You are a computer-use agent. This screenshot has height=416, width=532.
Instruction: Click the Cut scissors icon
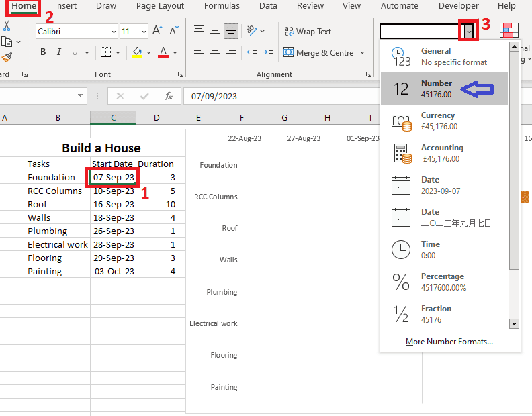7,25
